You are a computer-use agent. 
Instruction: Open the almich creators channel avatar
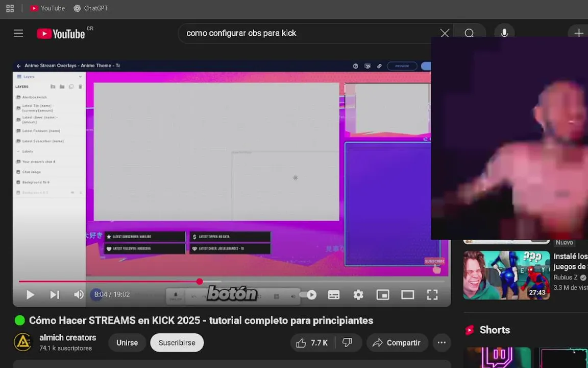point(23,342)
